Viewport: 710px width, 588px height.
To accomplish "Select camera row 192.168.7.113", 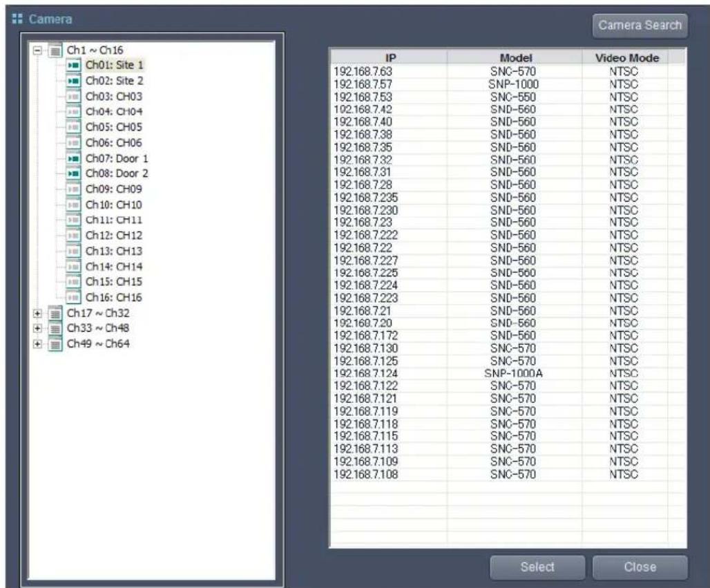I will tap(508, 449).
